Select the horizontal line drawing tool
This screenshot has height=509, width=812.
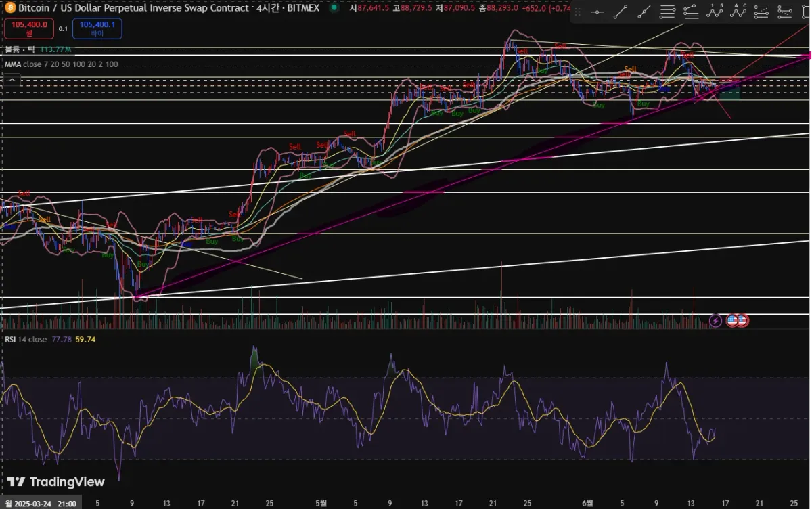tap(597, 12)
